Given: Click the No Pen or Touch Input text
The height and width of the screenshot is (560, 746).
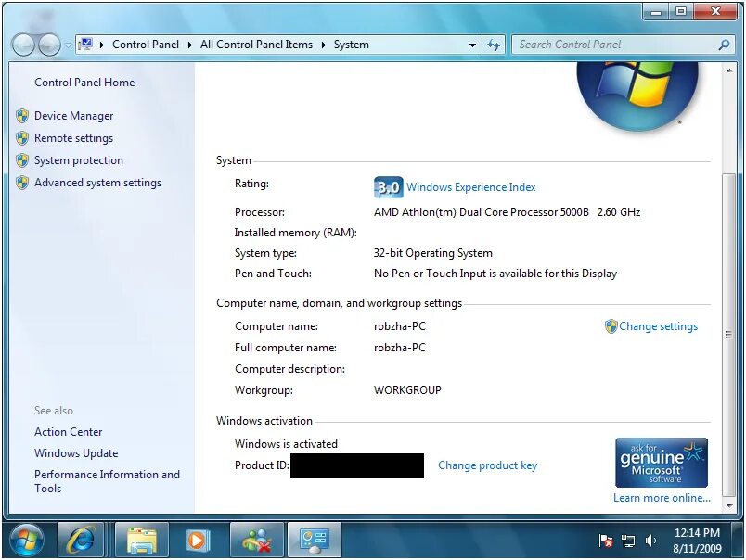Looking at the screenshot, I should [495, 274].
